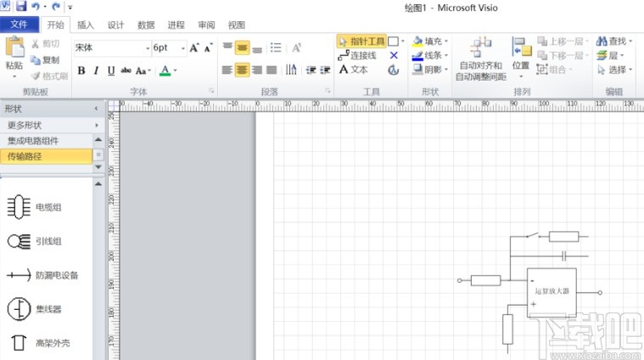Open the 选择 select menu
The width and height of the screenshot is (644, 360).
(x=614, y=70)
